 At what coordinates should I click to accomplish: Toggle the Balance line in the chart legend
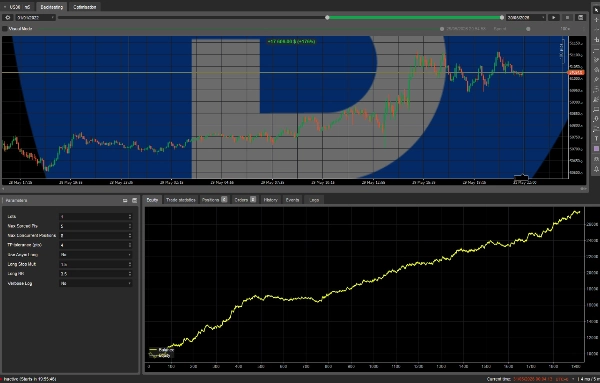tap(161, 350)
